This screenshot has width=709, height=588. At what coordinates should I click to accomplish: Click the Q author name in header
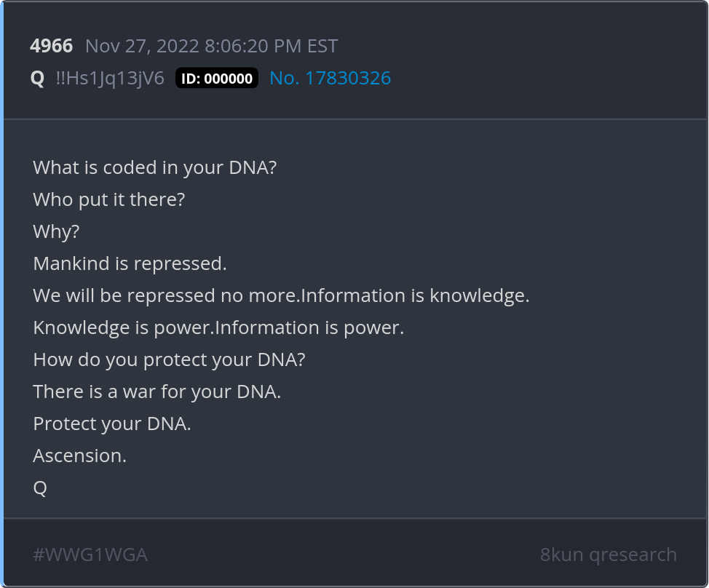tap(38, 79)
